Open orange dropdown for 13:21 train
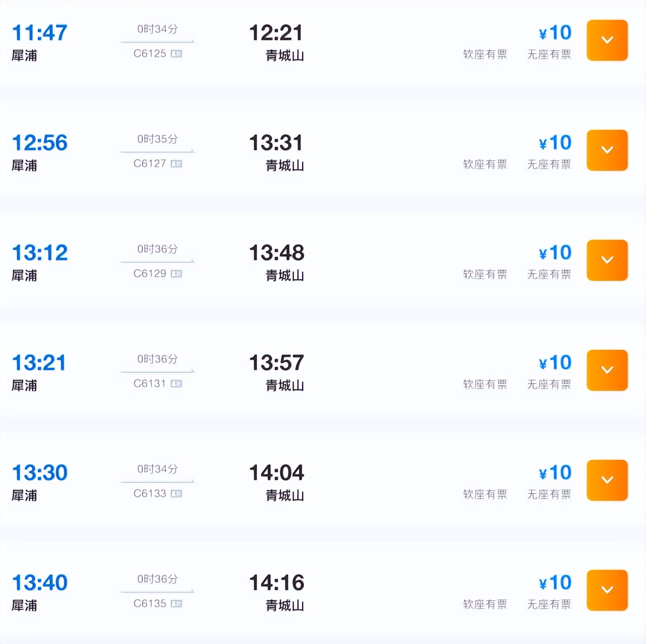The image size is (646, 644). click(607, 370)
